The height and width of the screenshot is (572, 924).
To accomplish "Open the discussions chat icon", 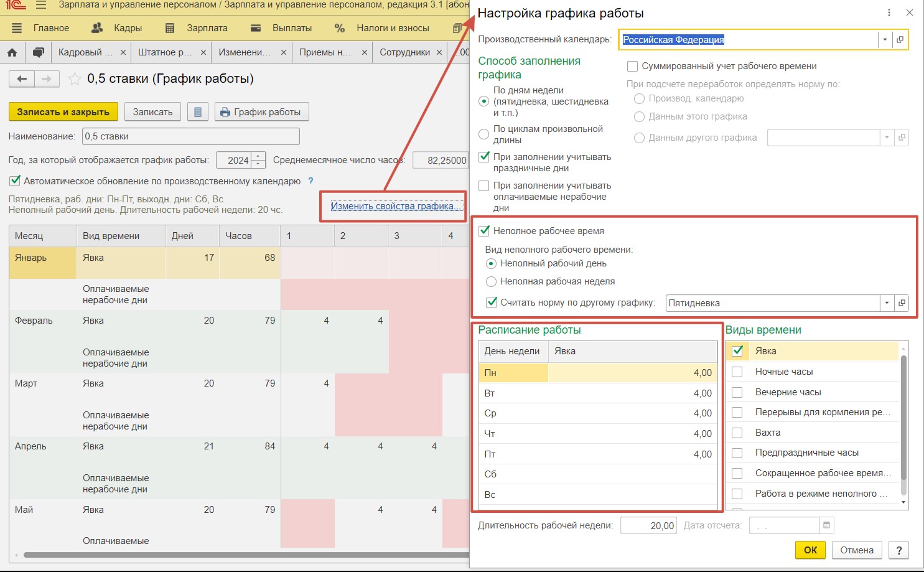I will [x=38, y=52].
